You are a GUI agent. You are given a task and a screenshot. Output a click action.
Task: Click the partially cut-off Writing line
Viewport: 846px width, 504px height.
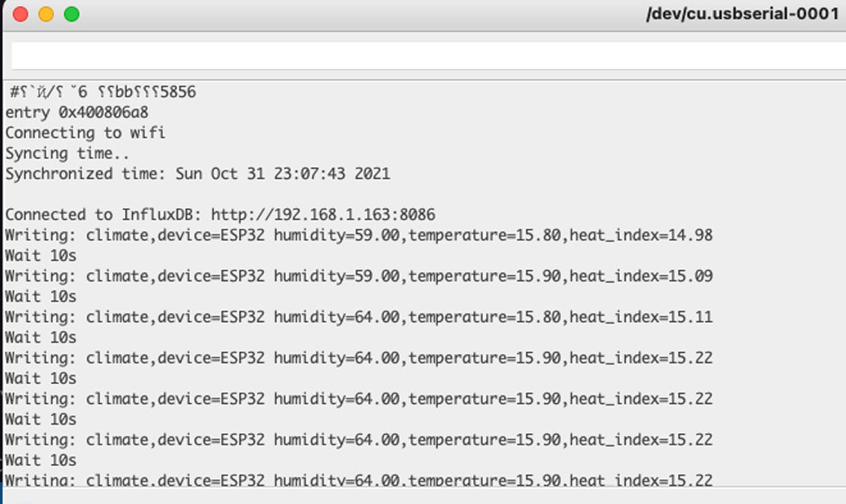[359, 480]
